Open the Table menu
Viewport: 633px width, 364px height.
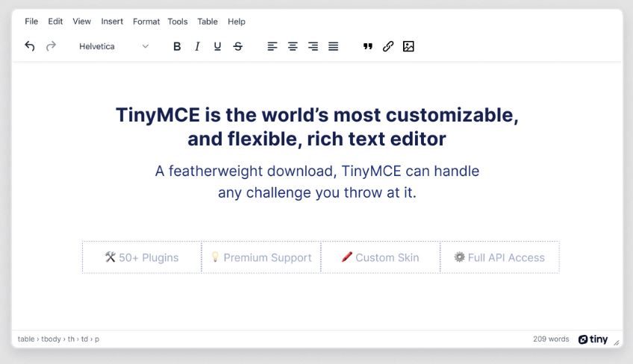tap(208, 22)
